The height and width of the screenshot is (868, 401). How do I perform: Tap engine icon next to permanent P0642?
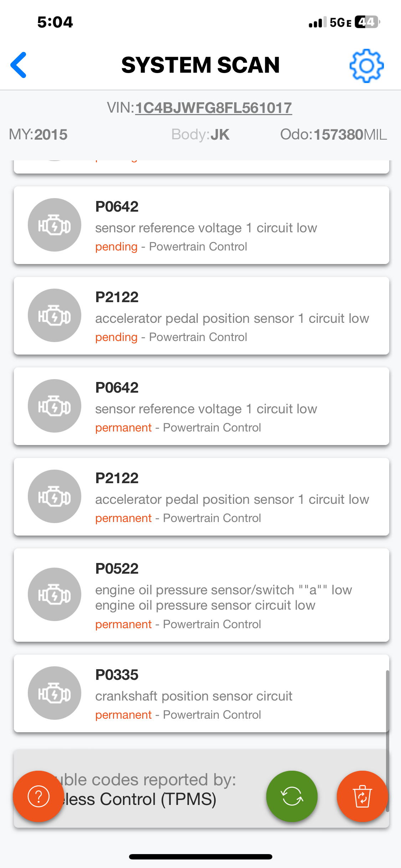55,406
